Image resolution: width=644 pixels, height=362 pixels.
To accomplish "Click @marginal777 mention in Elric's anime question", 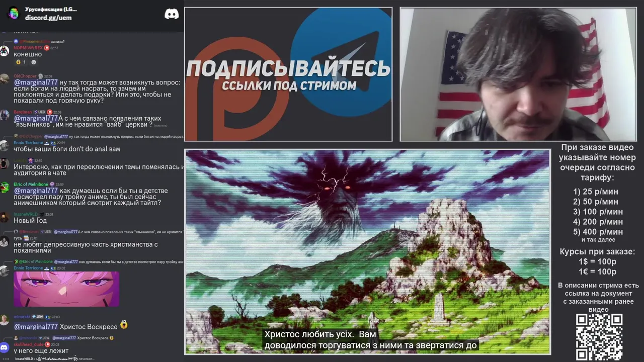I will tap(36, 191).
